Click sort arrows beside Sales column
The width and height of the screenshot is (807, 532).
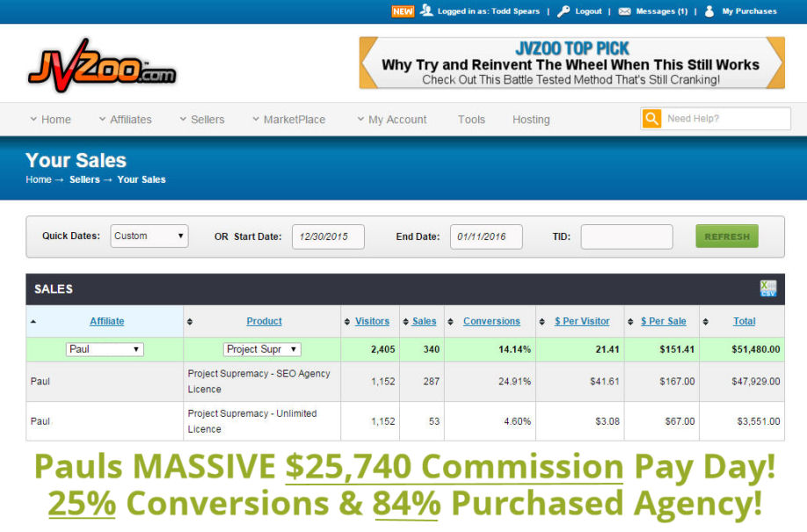pos(405,321)
